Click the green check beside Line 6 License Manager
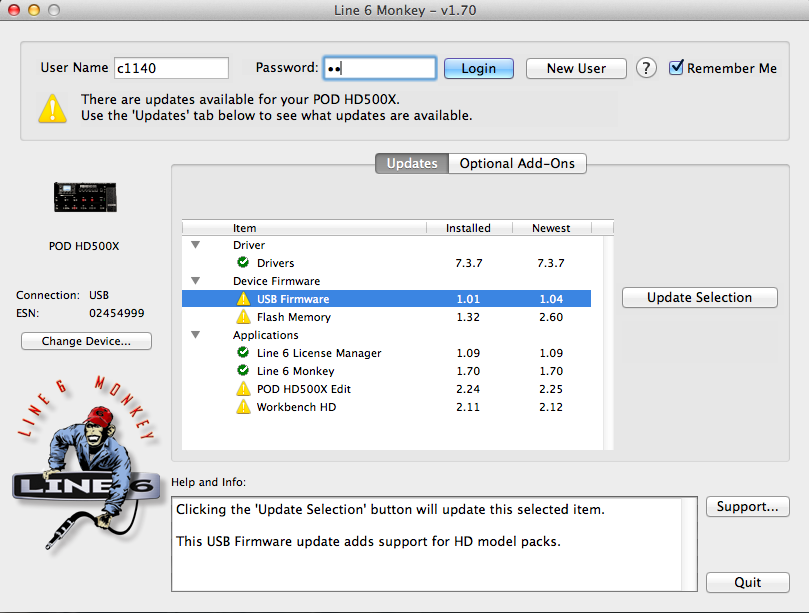809x613 pixels. point(243,352)
